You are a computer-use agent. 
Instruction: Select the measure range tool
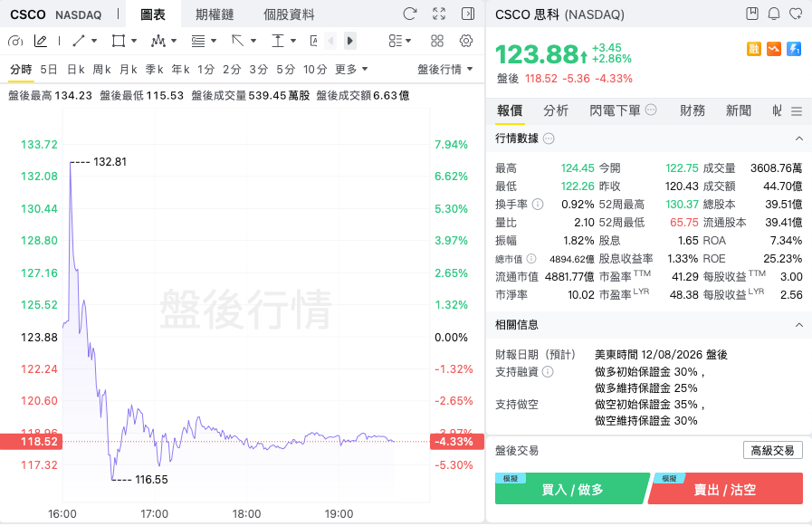278,41
